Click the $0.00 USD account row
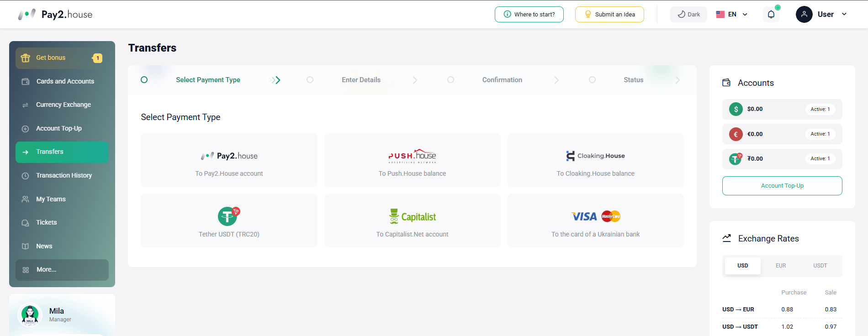This screenshot has width=868, height=336. pyautogui.click(x=782, y=109)
